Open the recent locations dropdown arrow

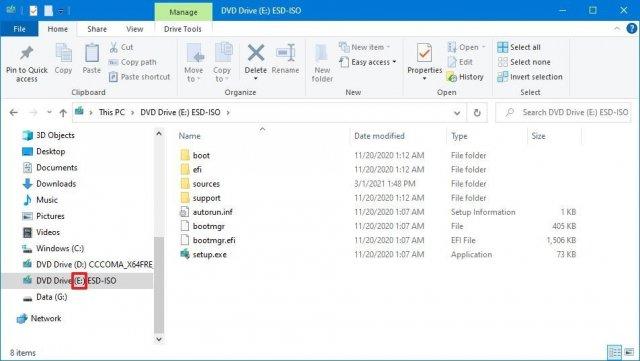tap(49, 112)
